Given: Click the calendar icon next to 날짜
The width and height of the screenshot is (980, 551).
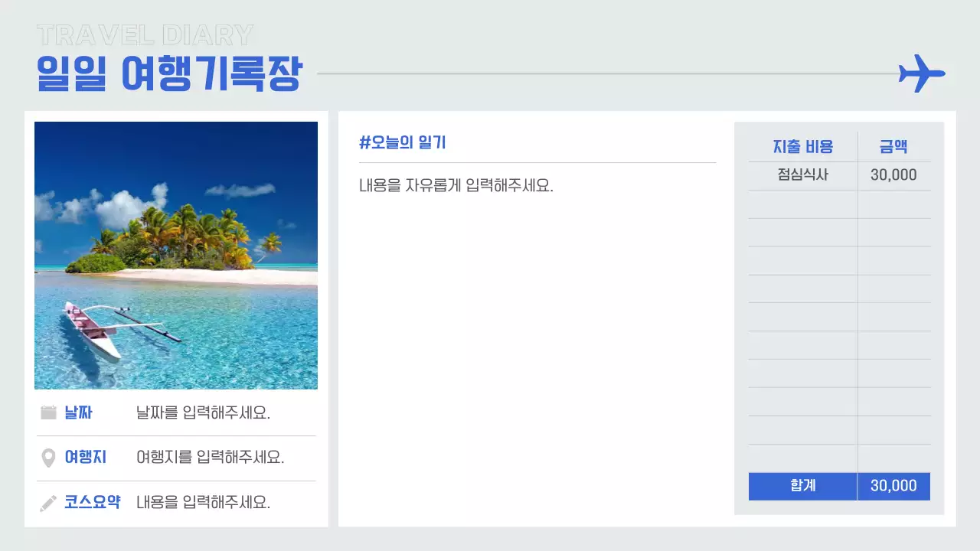Looking at the screenshot, I should (x=47, y=412).
